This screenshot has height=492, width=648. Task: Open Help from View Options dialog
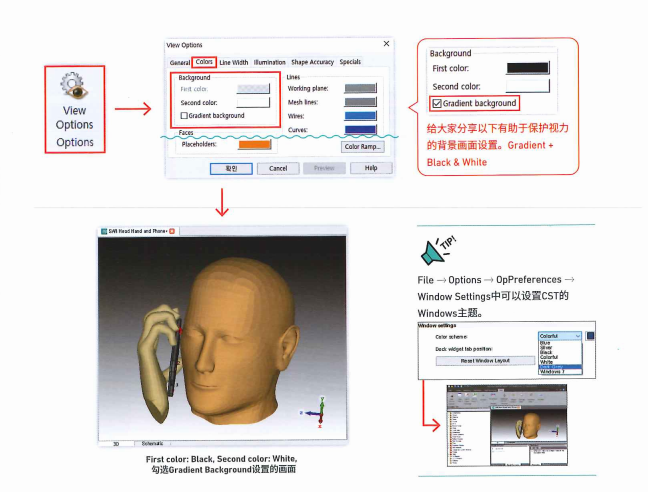coord(371,168)
